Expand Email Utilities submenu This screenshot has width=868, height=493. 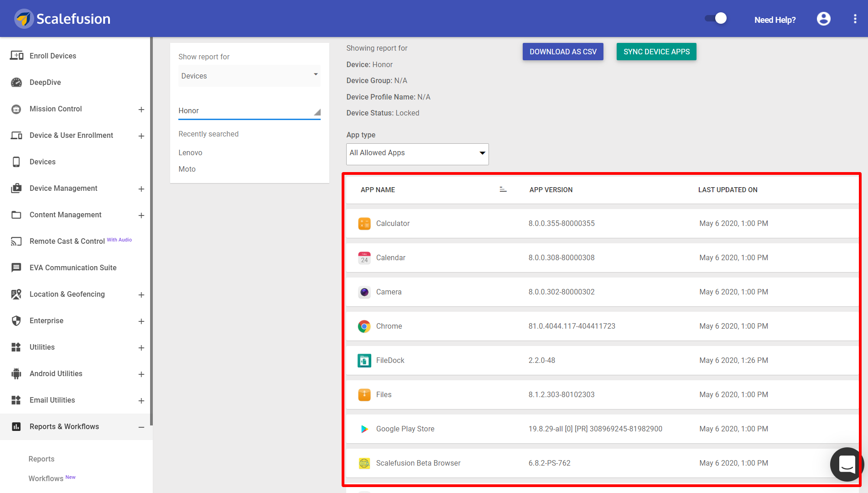141,401
